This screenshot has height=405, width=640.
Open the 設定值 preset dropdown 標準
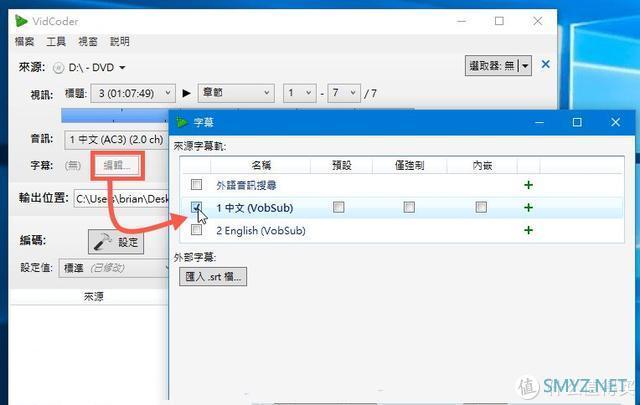click(x=114, y=268)
